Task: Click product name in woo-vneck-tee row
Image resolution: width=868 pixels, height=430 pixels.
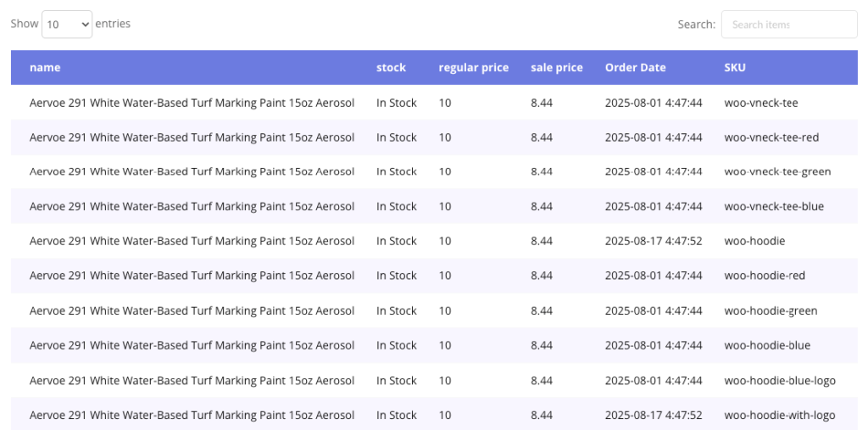Action: [192, 103]
